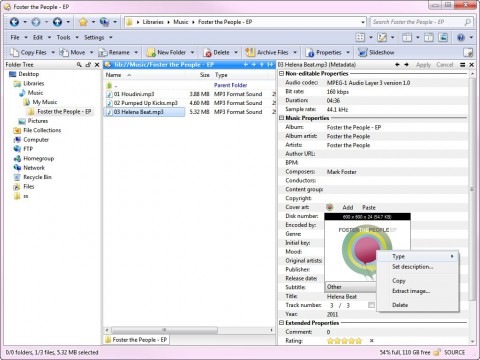Open the Settings menu

[x=94, y=37]
